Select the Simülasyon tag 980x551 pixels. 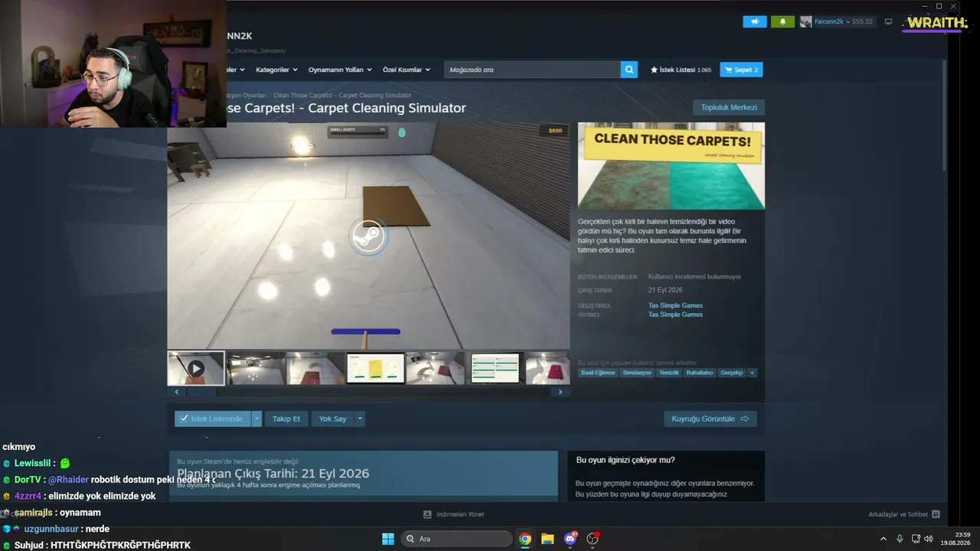637,373
